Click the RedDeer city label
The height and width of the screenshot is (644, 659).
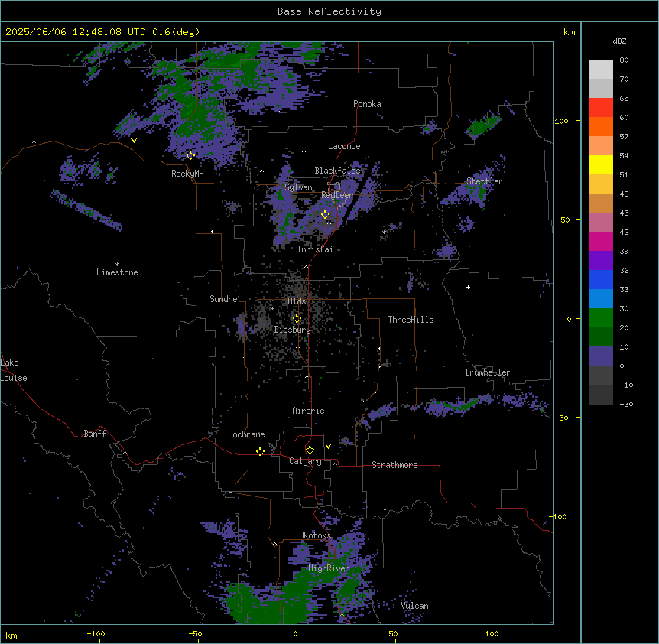coord(337,194)
